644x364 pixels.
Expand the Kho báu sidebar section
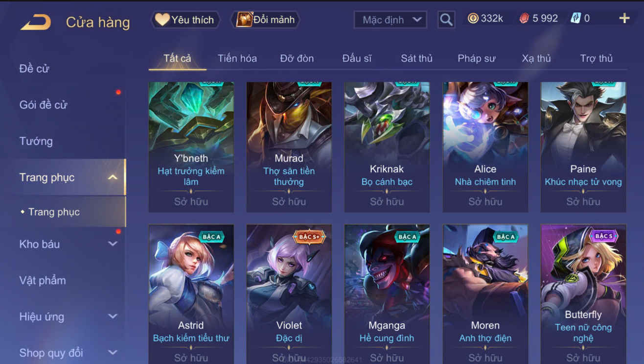(113, 244)
